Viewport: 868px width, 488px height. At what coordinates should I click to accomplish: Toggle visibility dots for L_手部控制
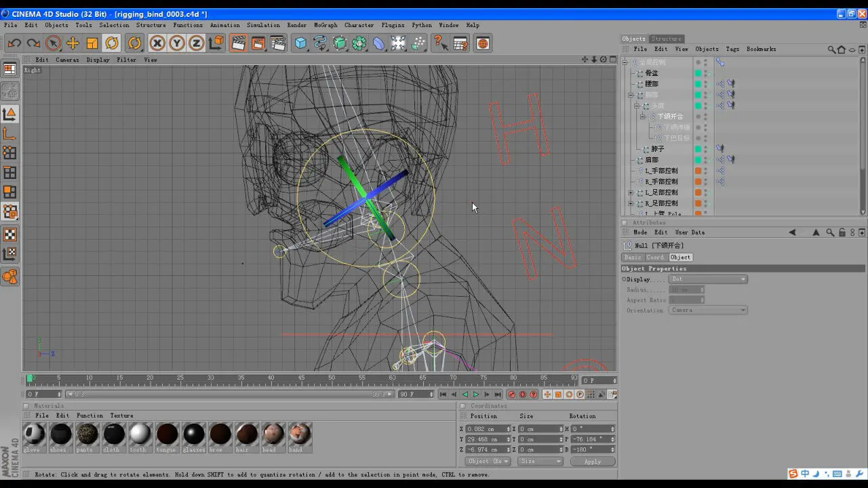[706, 171]
